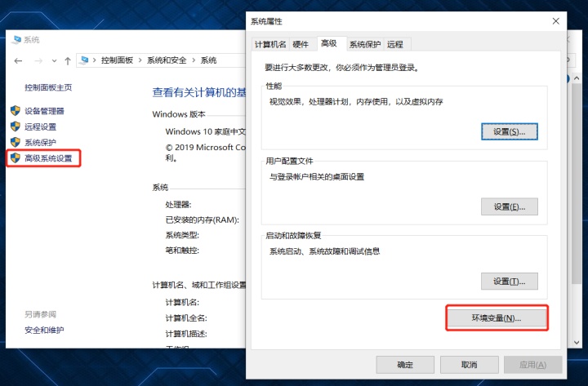Open startup and recovery 设置(T)... button
Image resolution: width=588 pixels, height=386 pixels.
tap(510, 281)
